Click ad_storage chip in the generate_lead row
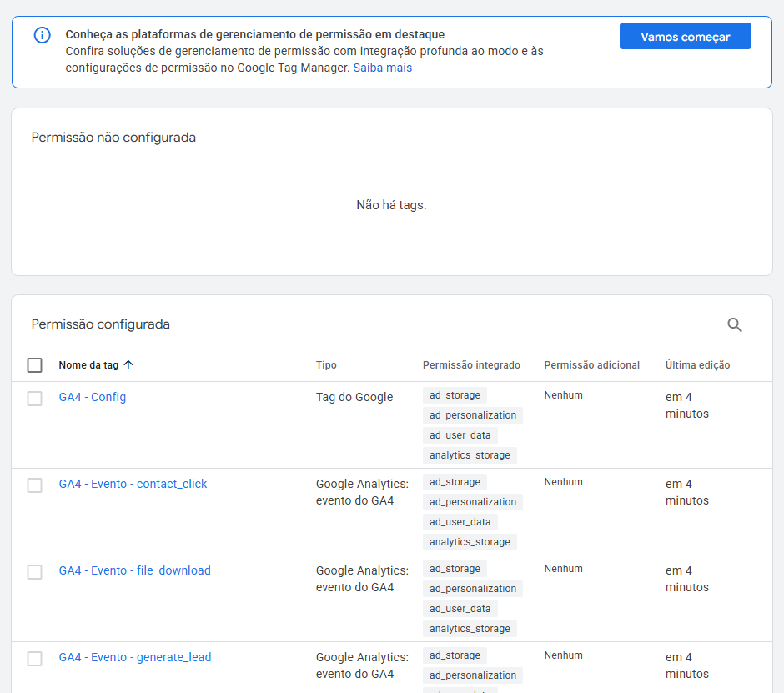The height and width of the screenshot is (693, 784). [x=455, y=655]
